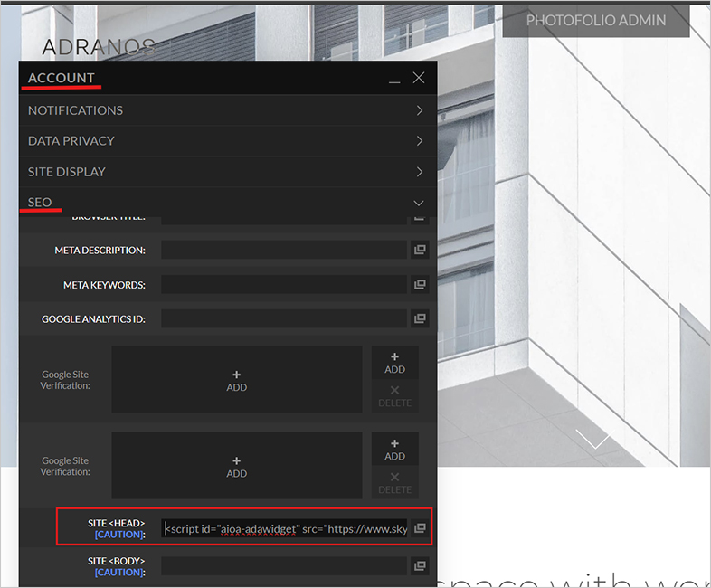
Task: Select DATA PRIVACY menu row label
Action: [x=71, y=141]
